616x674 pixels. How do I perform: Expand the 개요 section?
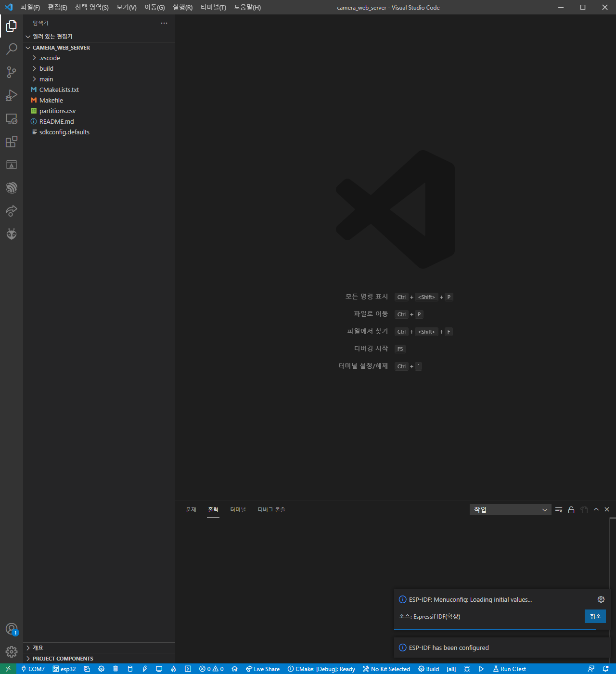[99, 648]
